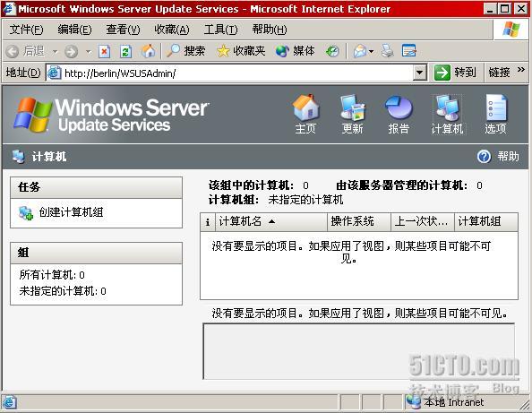Screen dimensions: 532x413
Task: Open the View (查看) menu
Action: (123, 30)
